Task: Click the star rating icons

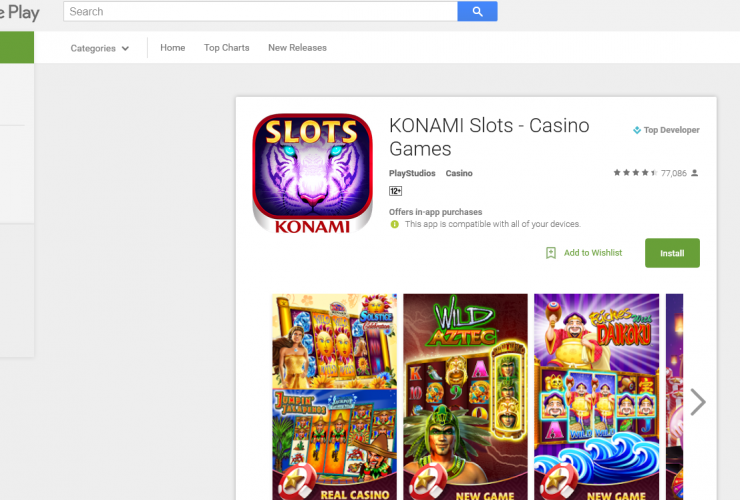Action: point(635,173)
